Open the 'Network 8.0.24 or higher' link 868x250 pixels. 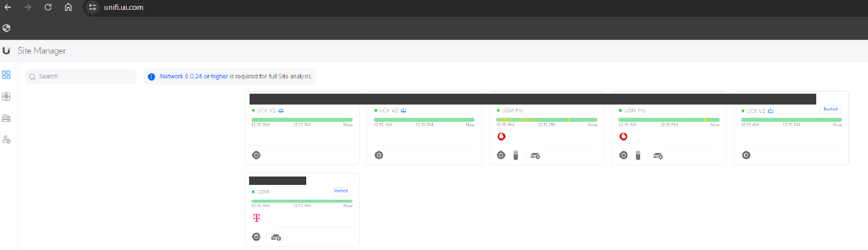[x=194, y=76]
